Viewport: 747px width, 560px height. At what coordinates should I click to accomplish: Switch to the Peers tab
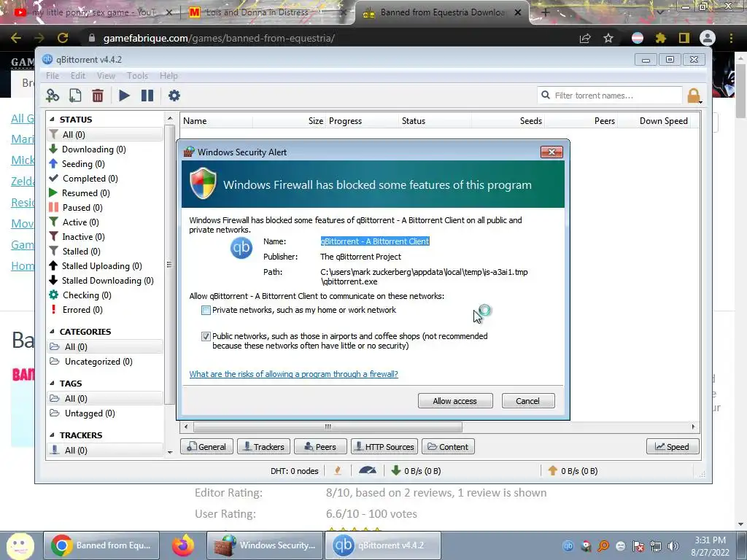click(320, 447)
